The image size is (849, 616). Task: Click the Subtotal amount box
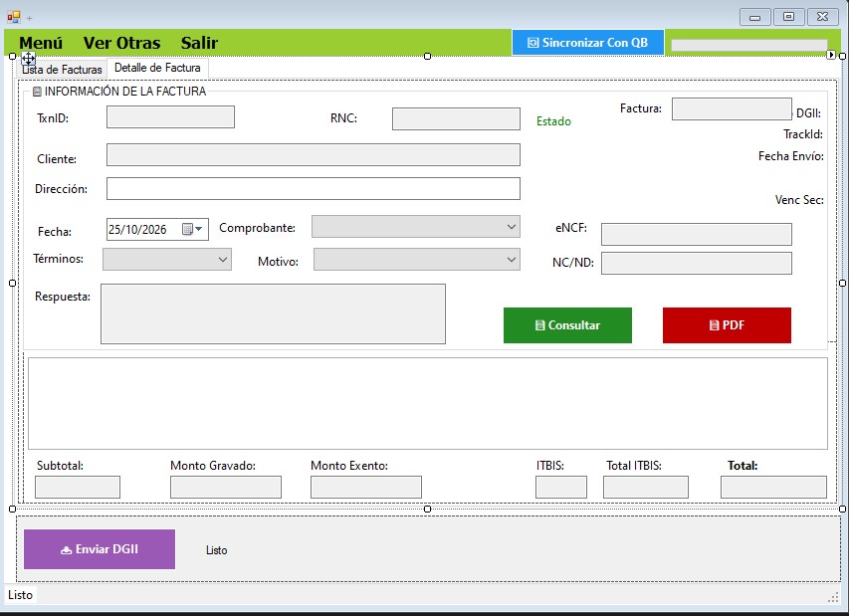tap(78, 488)
